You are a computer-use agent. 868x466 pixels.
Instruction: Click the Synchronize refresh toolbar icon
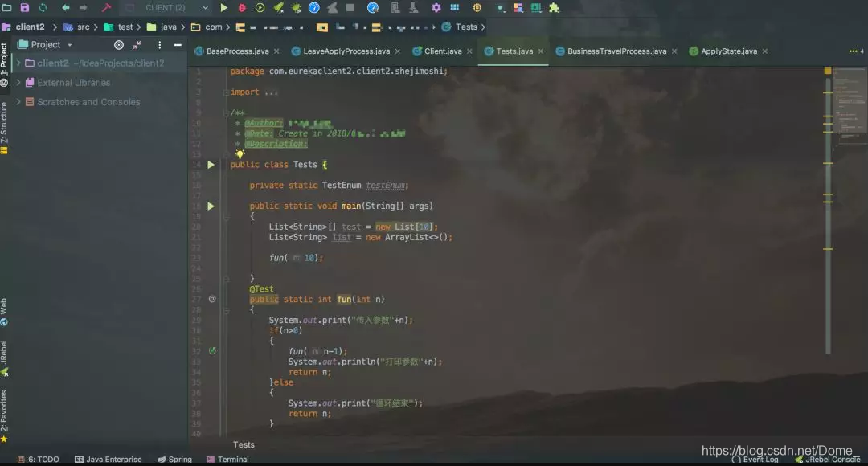tap(43, 8)
